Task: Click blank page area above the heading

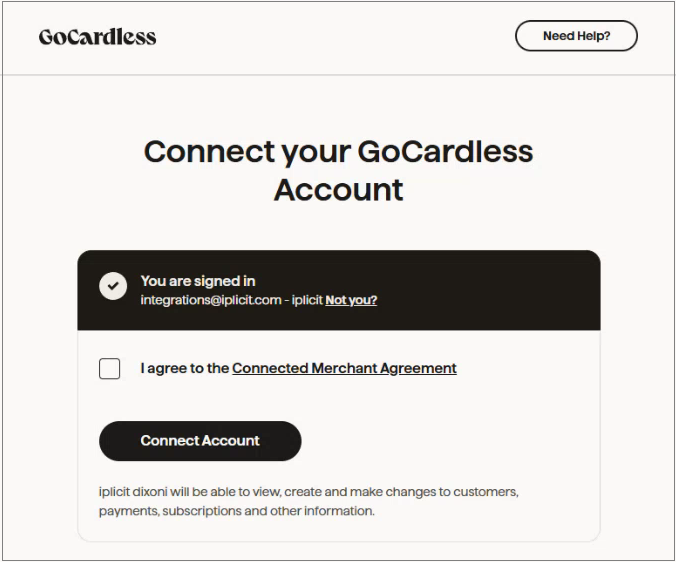Action: click(338, 104)
